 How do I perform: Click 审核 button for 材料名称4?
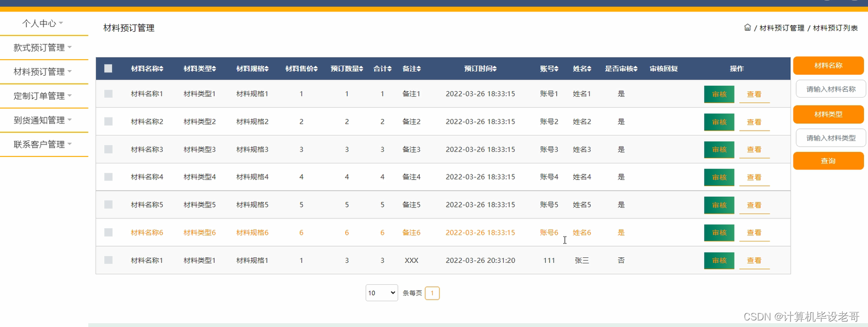coord(719,177)
